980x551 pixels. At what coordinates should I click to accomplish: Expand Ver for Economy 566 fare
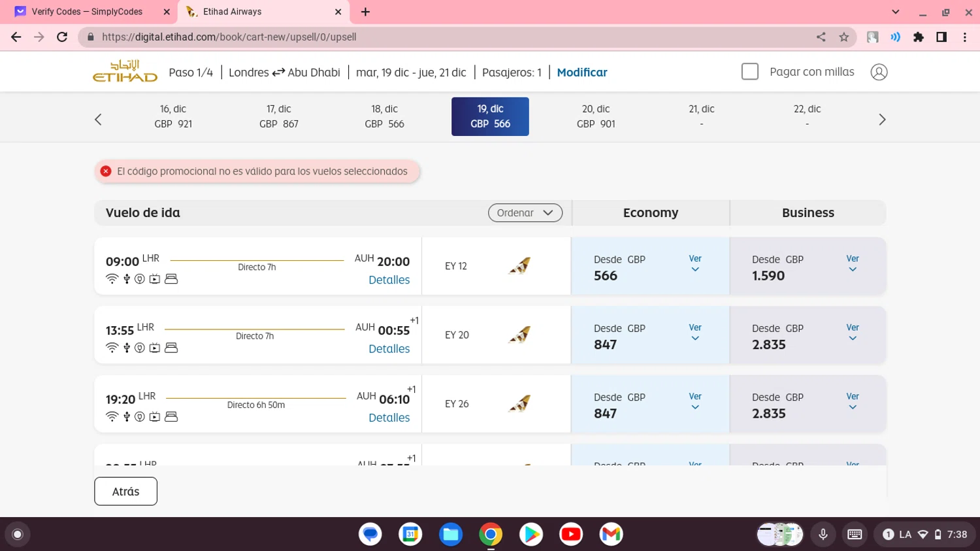click(x=695, y=263)
